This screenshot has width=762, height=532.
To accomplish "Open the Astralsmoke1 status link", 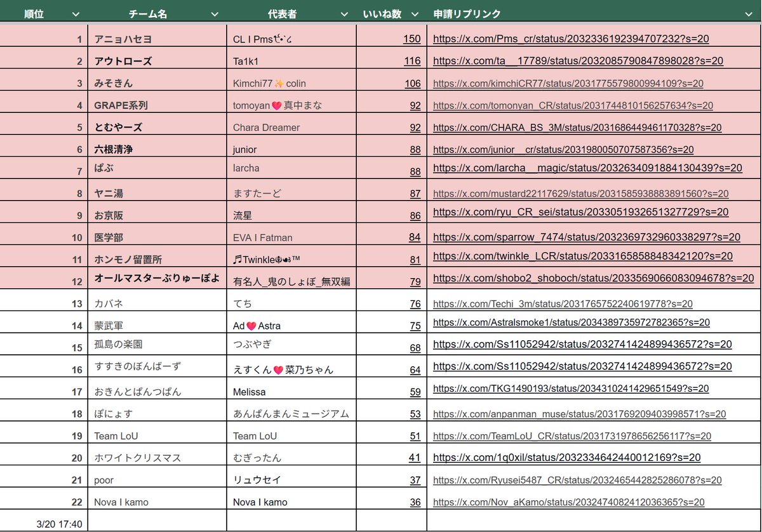I will 571,323.
